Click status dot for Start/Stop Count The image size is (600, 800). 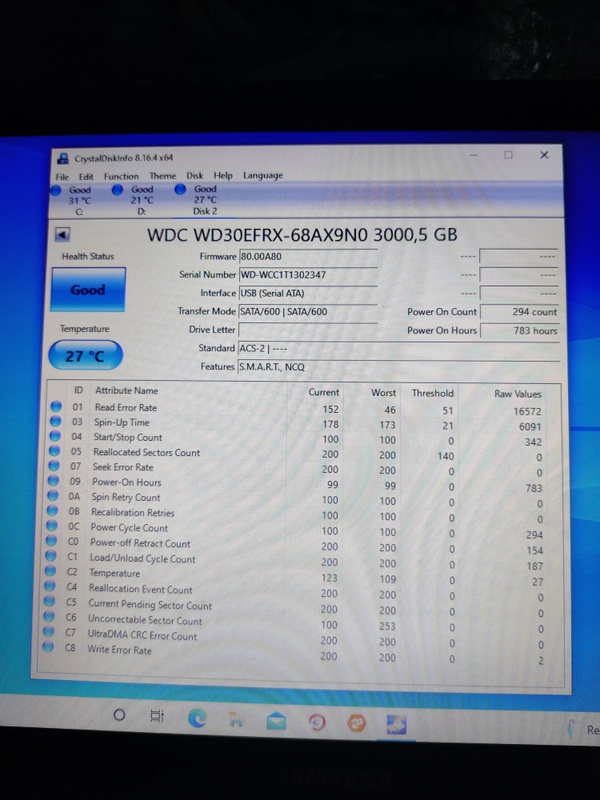click(x=55, y=436)
